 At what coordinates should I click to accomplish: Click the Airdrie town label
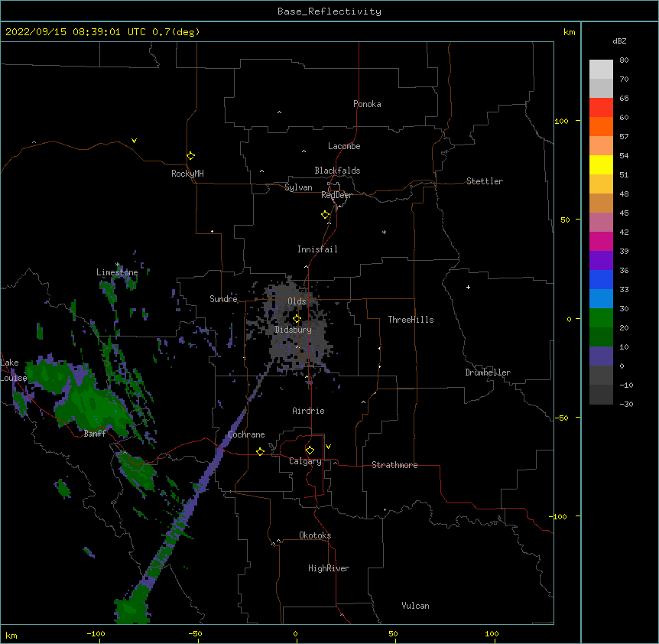308,411
